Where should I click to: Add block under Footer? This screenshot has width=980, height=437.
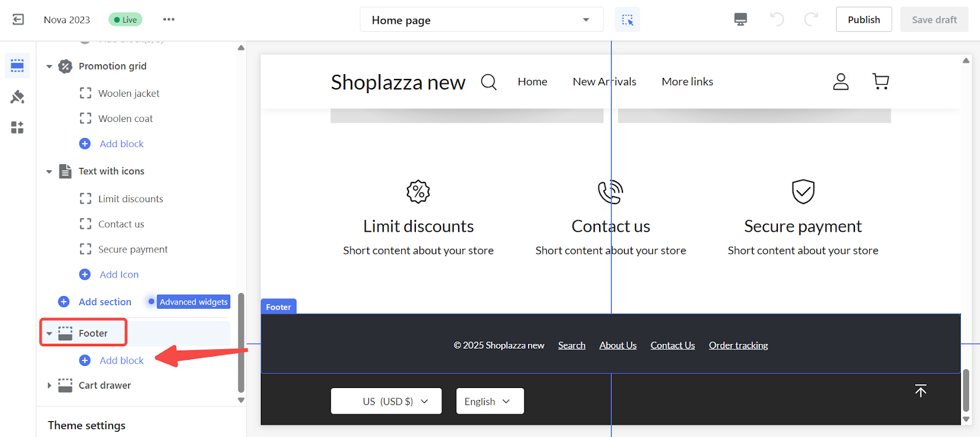tap(121, 360)
